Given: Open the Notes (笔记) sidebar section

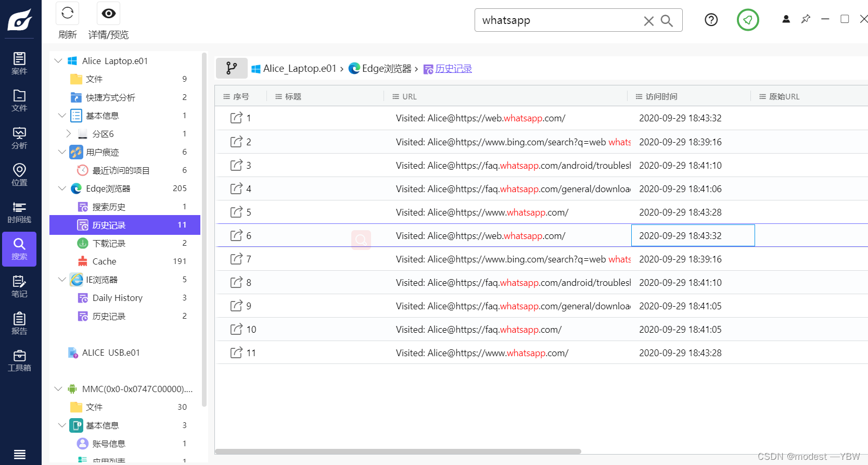Looking at the screenshot, I should point(19,286).
